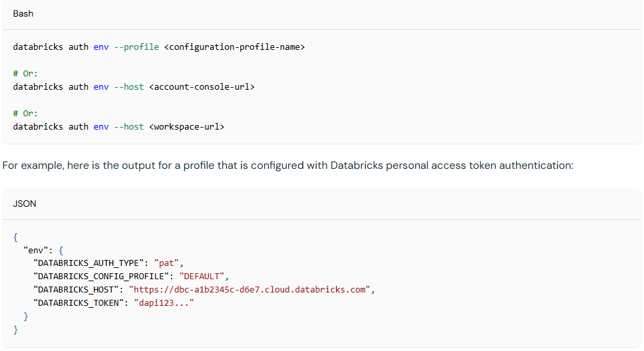644x351 pixels.
Task: Click the --profile flag in the command
Action: coord(136,47)
